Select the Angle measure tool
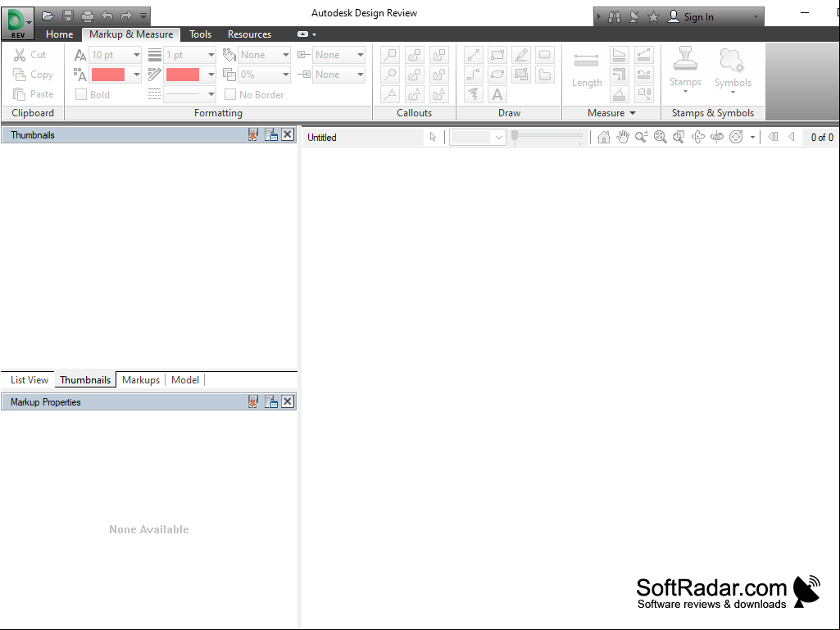The height and width of the screenshot is (630, 840). tap(620, 94)
